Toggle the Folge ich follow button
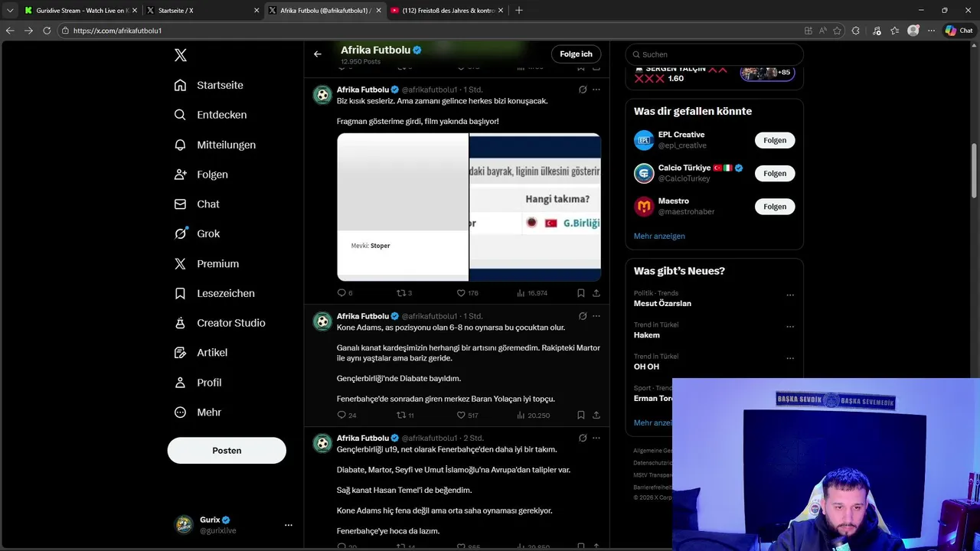 [x=576, y=54]
